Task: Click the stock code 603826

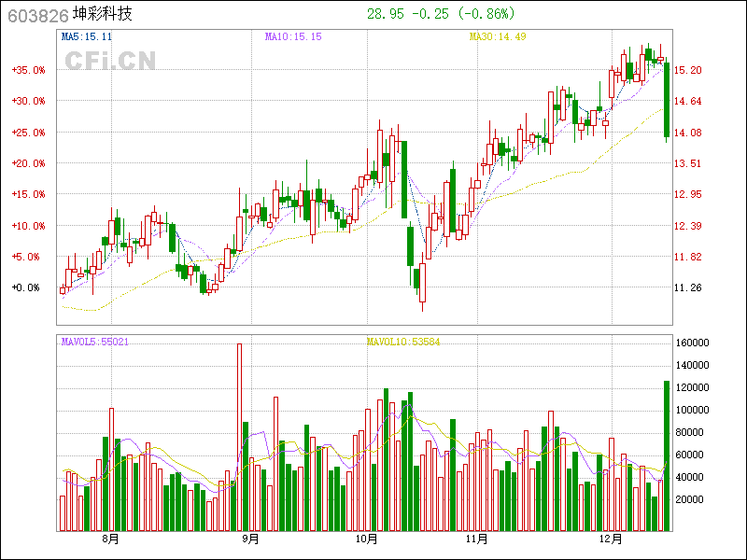Action: coord(35,15)
